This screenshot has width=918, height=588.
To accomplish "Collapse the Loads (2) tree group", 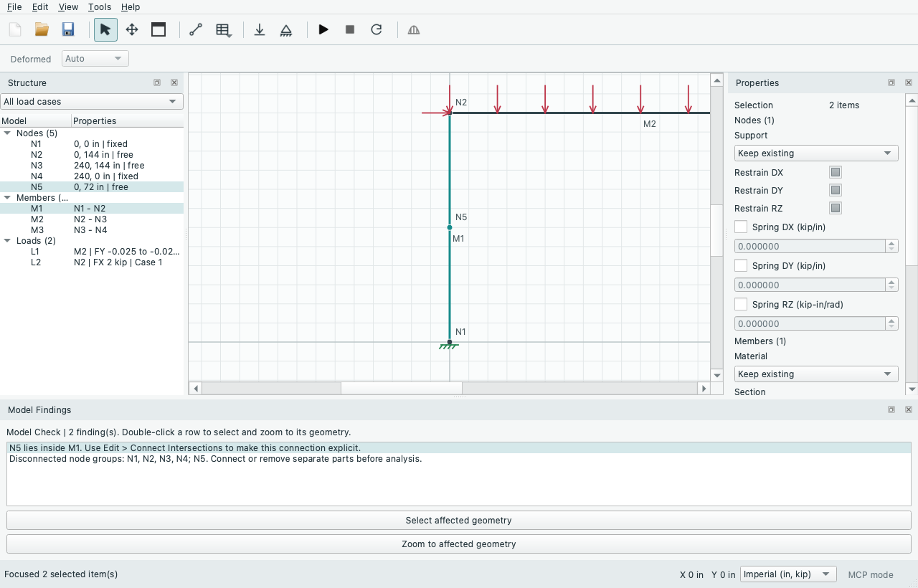I will coord(7,241).
